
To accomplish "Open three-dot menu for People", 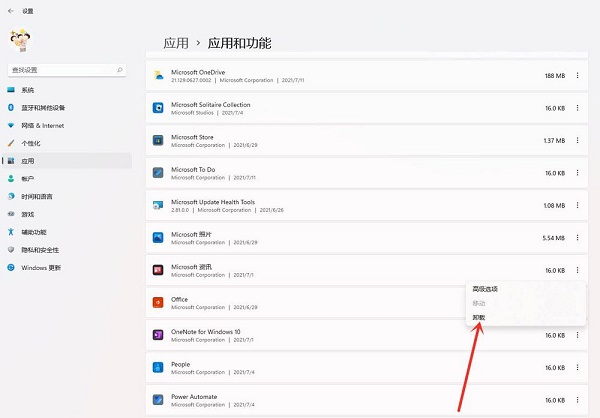I will (x=577, y=367).
